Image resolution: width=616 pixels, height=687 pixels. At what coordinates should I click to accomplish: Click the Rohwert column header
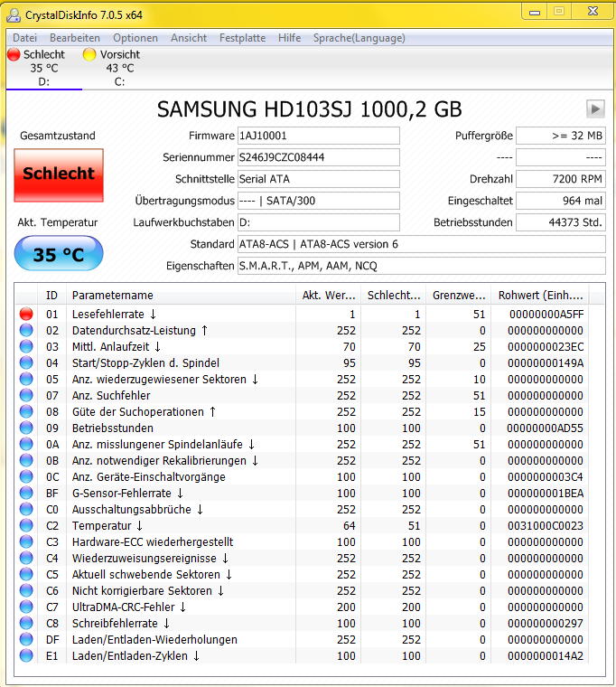click(x=540, y=296)
